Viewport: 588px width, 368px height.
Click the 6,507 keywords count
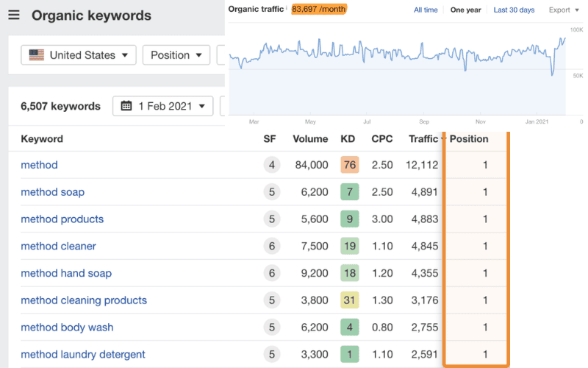click(60, 106)
